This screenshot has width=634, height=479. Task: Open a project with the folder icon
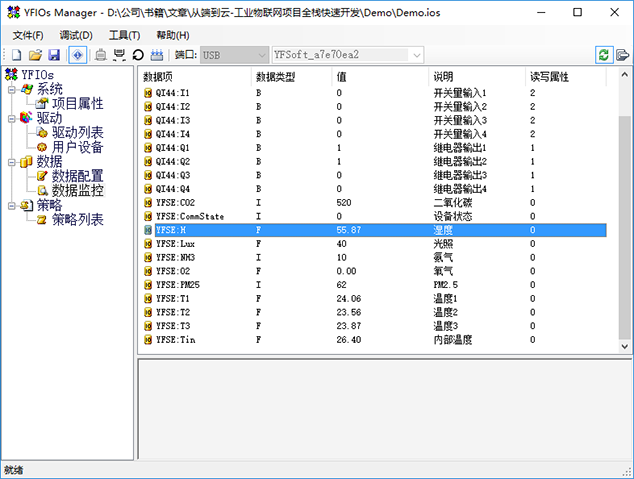[35, 55]
